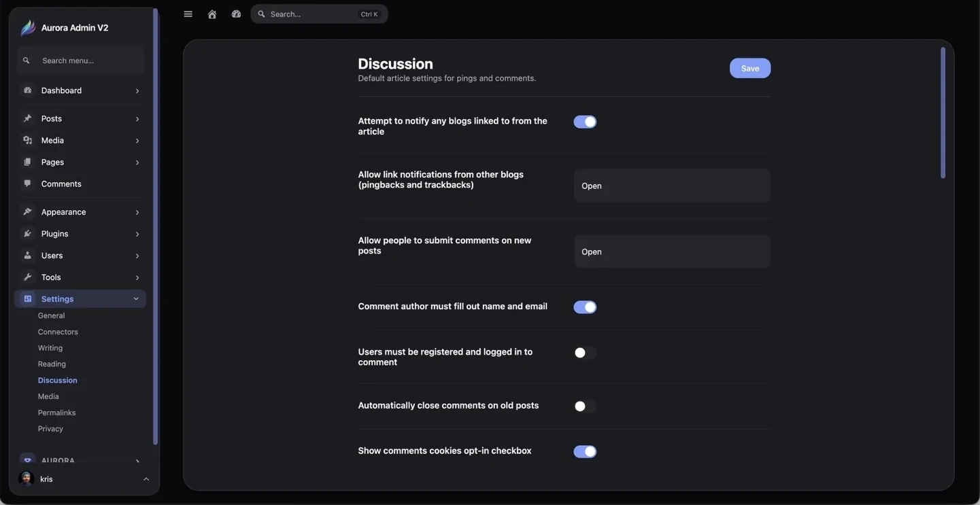Expand the Users menu chevron
Screen dimensions: 980x505
pos(137,256)
